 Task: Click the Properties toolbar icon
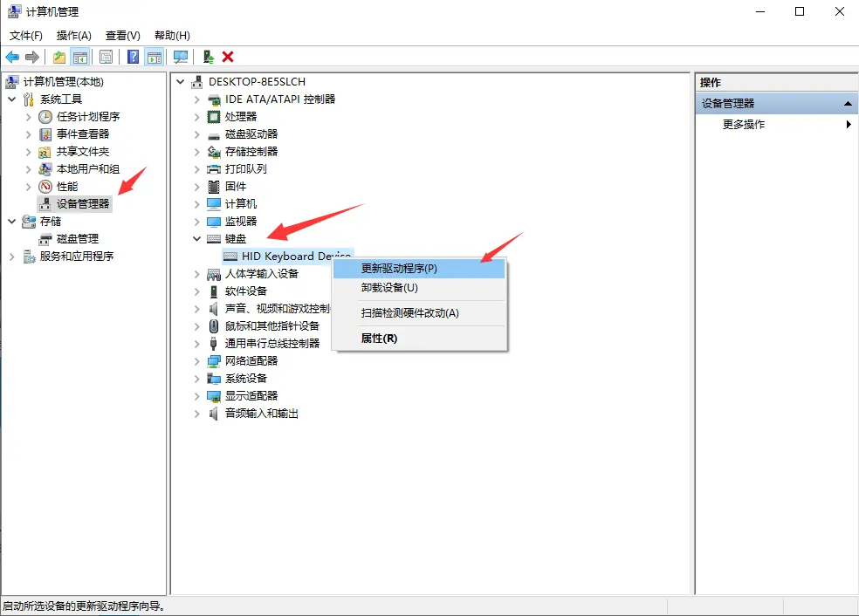point(106,57)
